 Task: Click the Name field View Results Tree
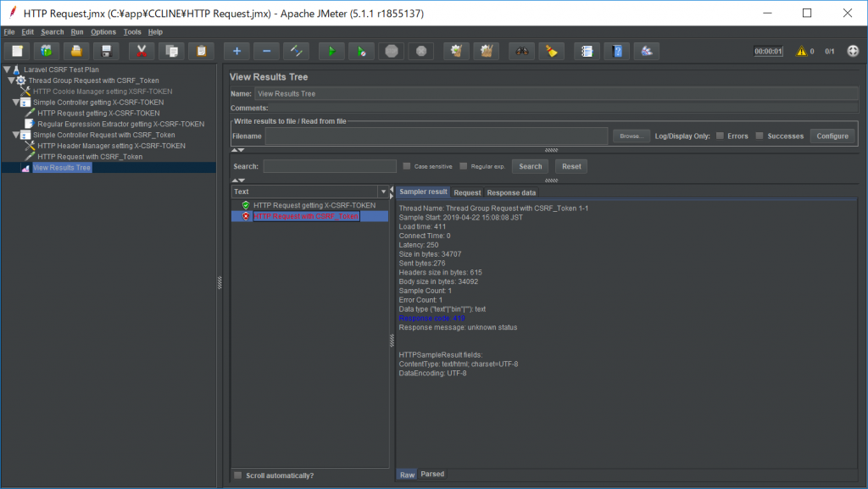click(556, 94)
